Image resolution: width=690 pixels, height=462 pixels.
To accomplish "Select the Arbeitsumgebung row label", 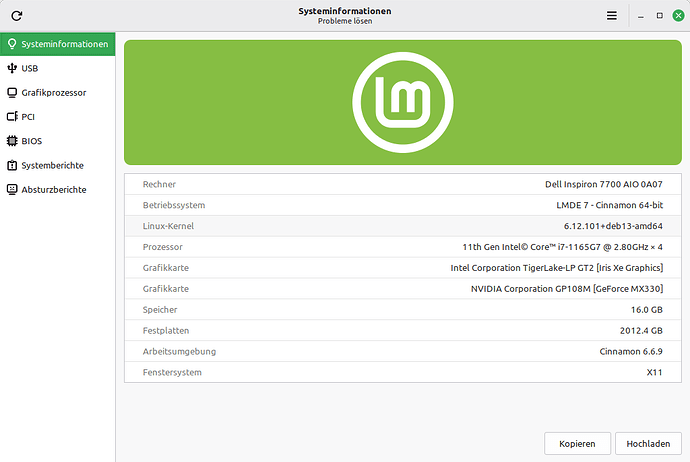I will point(179,352).
